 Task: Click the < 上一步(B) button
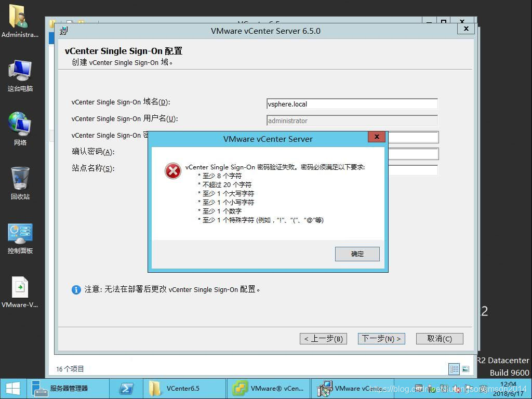coord(323,339)
